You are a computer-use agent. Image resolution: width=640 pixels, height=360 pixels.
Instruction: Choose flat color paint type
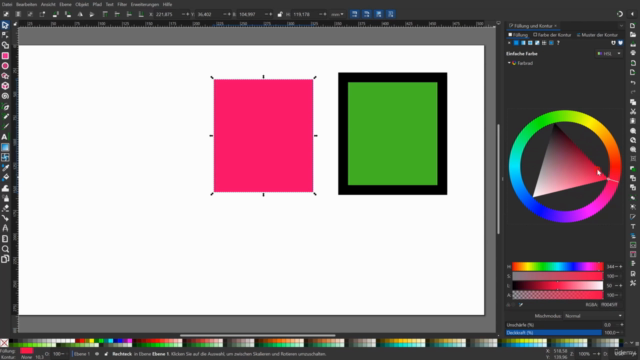[x=516, y=43]
